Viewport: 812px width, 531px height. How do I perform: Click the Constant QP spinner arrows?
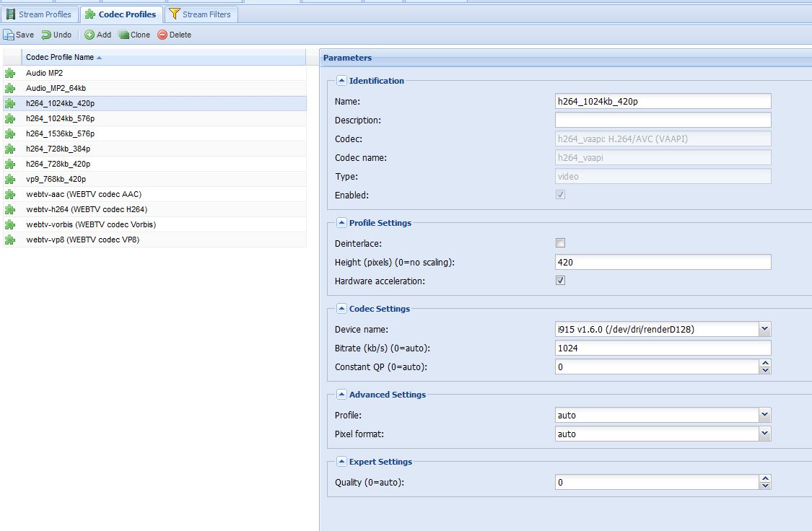tap(765, 367)
